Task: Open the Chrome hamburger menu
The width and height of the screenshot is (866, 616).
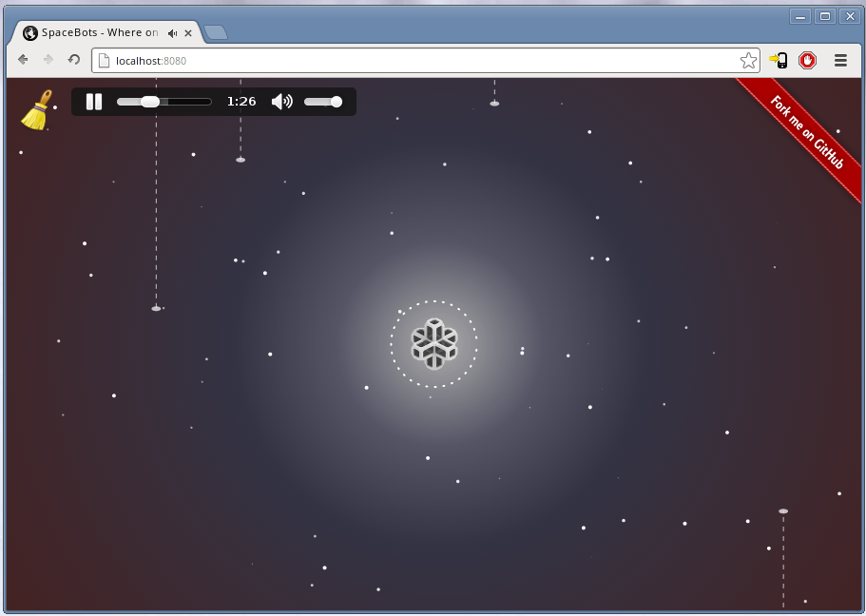Action: click(x=840, y=61)
